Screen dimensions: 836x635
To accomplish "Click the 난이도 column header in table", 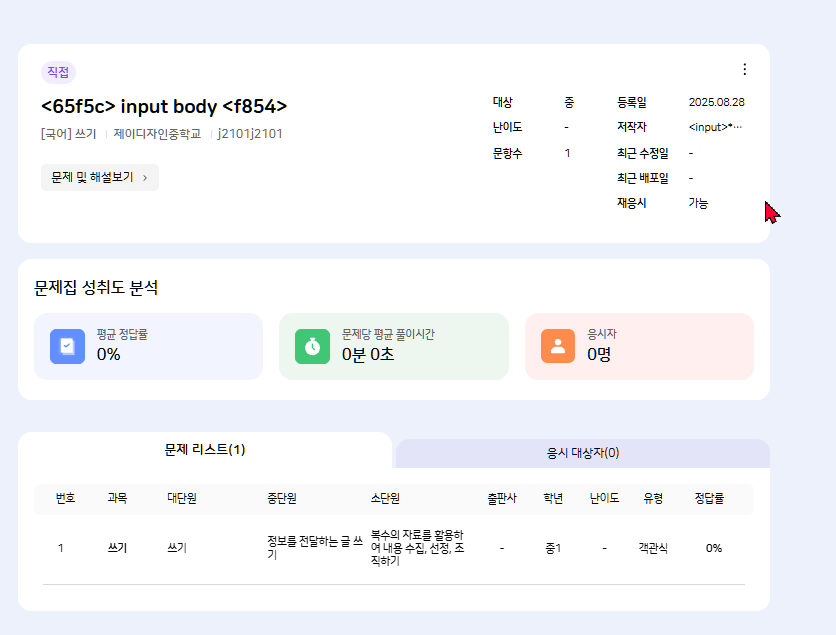I will (x=604, y=498).
